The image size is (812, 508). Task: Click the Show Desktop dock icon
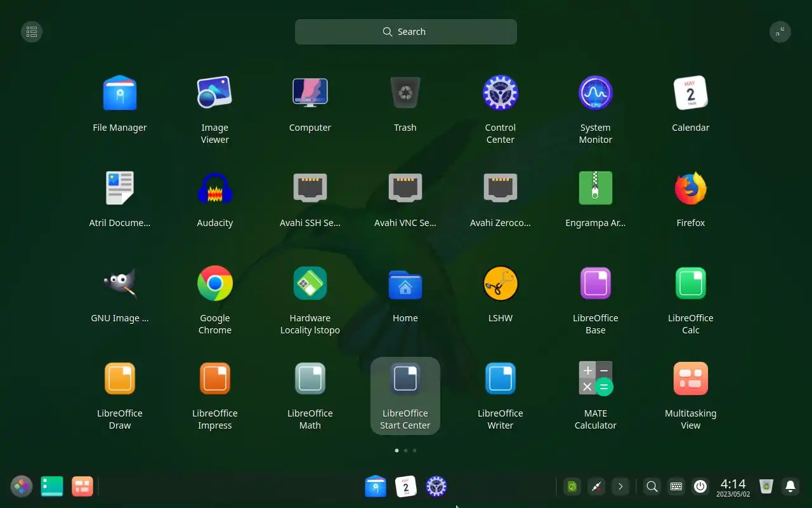tap(52, 486)
